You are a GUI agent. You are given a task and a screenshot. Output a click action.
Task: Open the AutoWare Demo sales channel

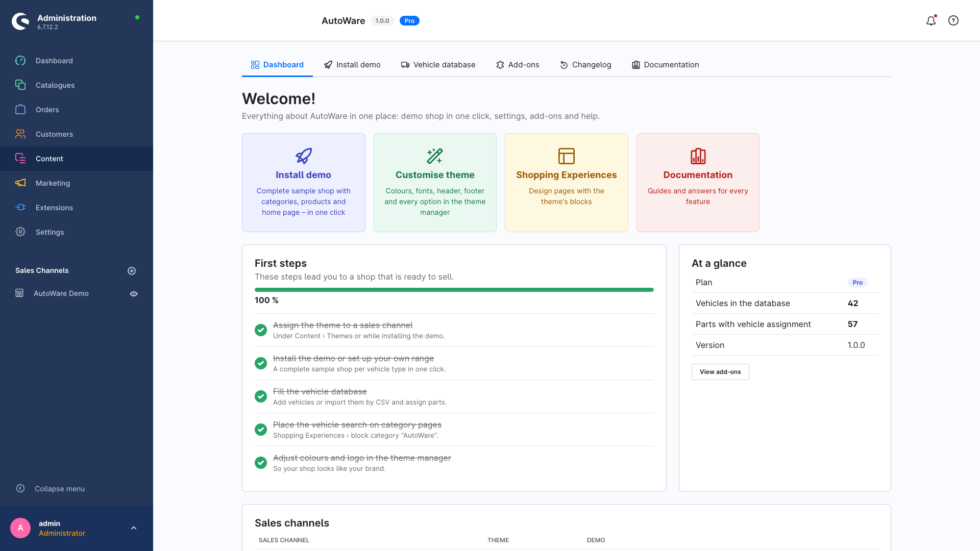61,293
